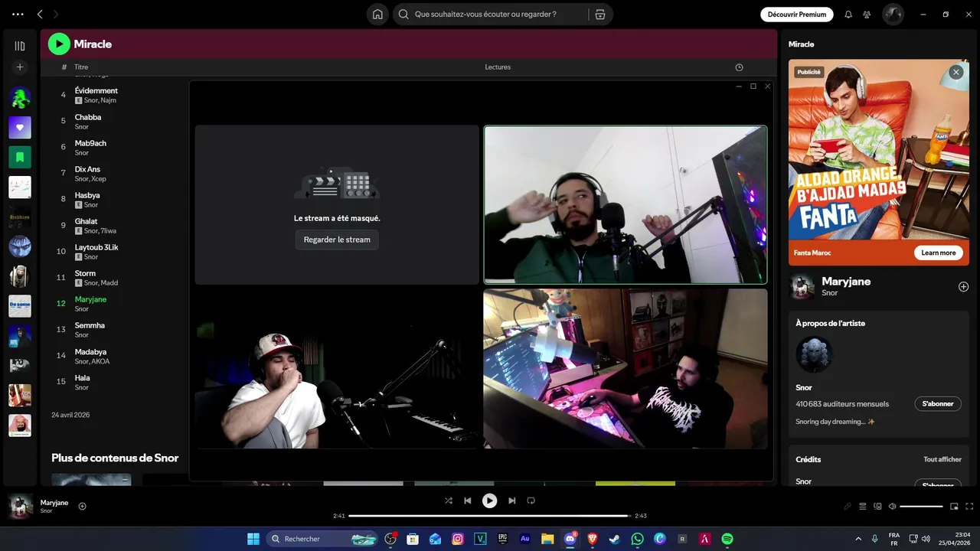Open Discord from the taskbar
This screenshot has height=551, width=980.
pyautogui.click(x=570, y=539)
